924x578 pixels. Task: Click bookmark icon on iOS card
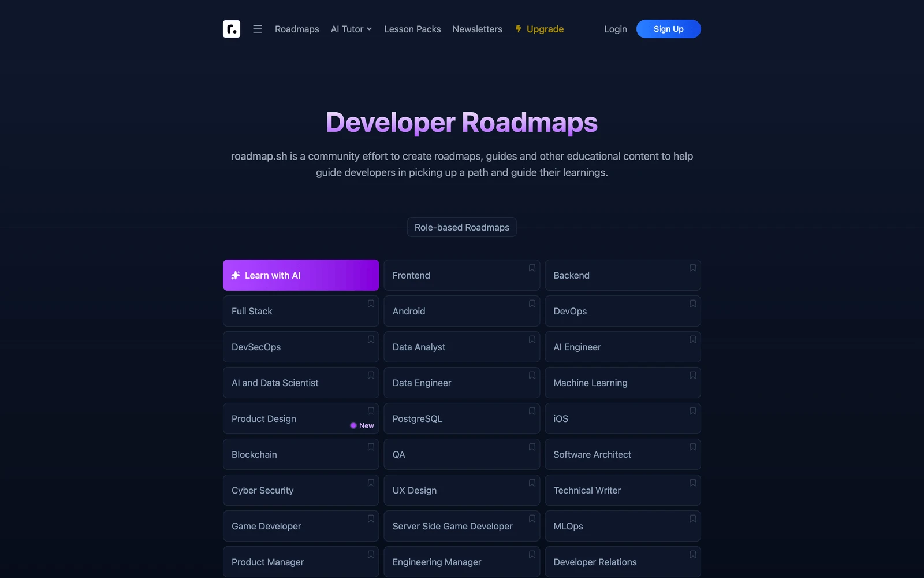(x=692, y=411)
